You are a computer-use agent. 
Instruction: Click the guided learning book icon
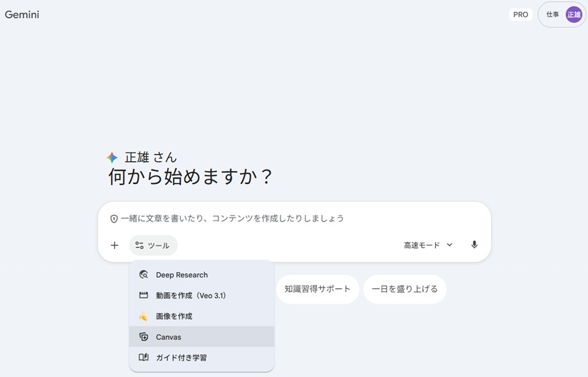click(143, 357)
